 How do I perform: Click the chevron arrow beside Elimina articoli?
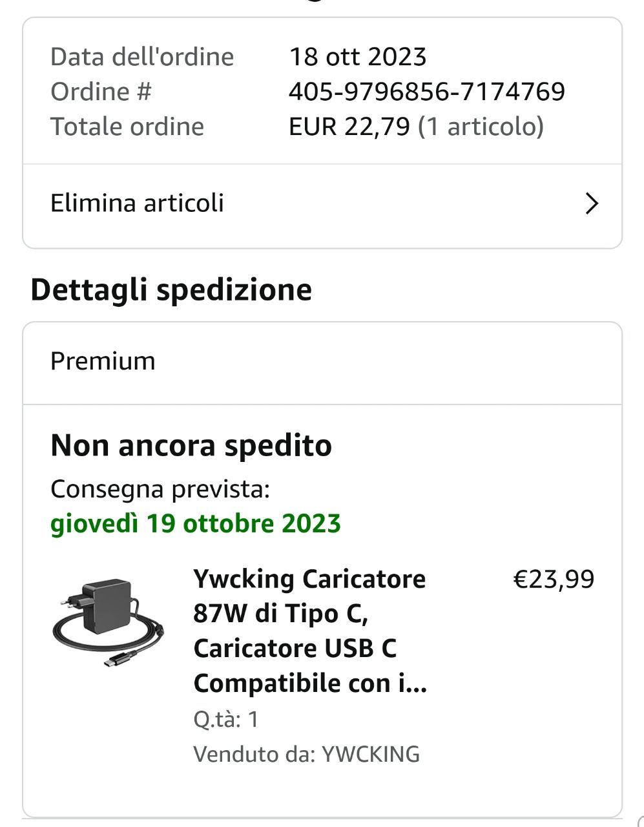[x=591, y=204]
